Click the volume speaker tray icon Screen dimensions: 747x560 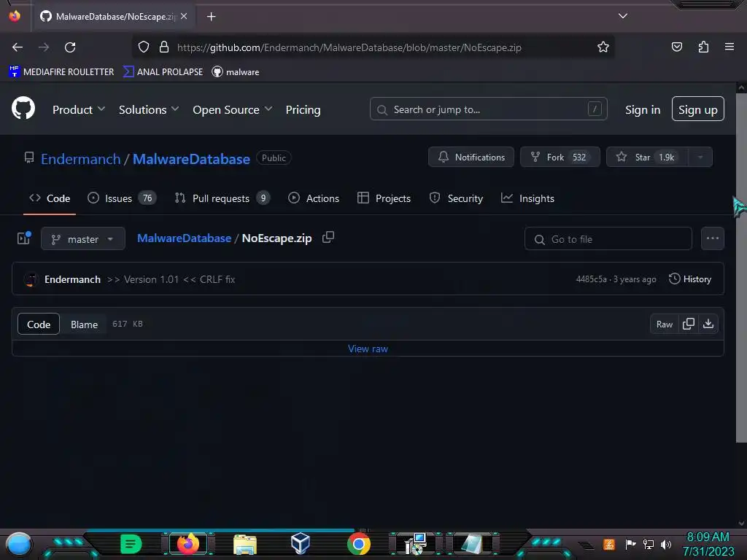pyautogui.click(x=666, y=544)
